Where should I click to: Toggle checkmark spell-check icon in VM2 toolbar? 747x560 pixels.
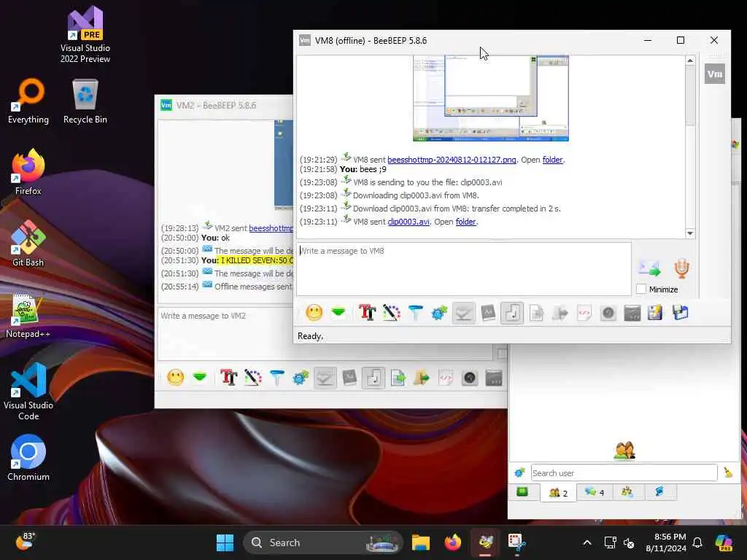click(325, 378)
